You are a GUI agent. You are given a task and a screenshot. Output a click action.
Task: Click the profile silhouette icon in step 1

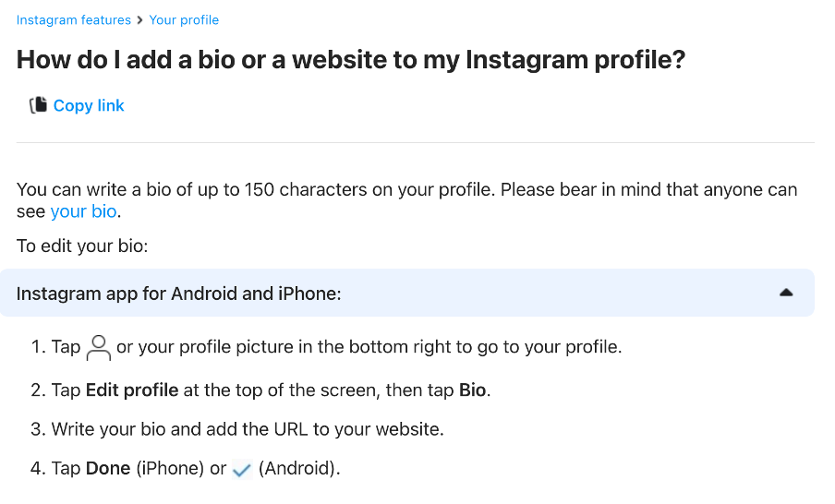point(99,348)
